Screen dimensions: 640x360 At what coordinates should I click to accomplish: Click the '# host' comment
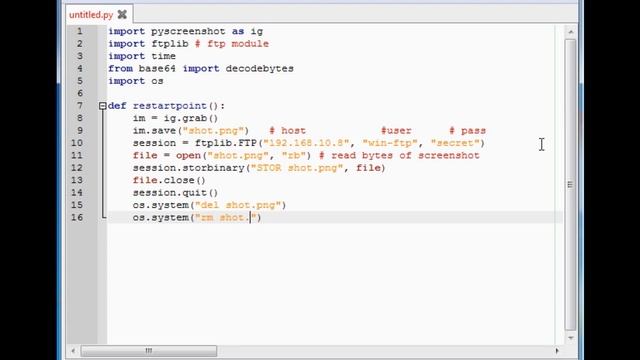pyautogui.click(x=287, y=131)
